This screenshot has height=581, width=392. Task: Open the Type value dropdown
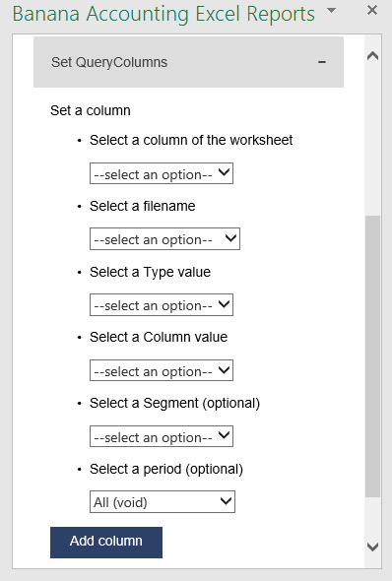(x=162, y=305)
